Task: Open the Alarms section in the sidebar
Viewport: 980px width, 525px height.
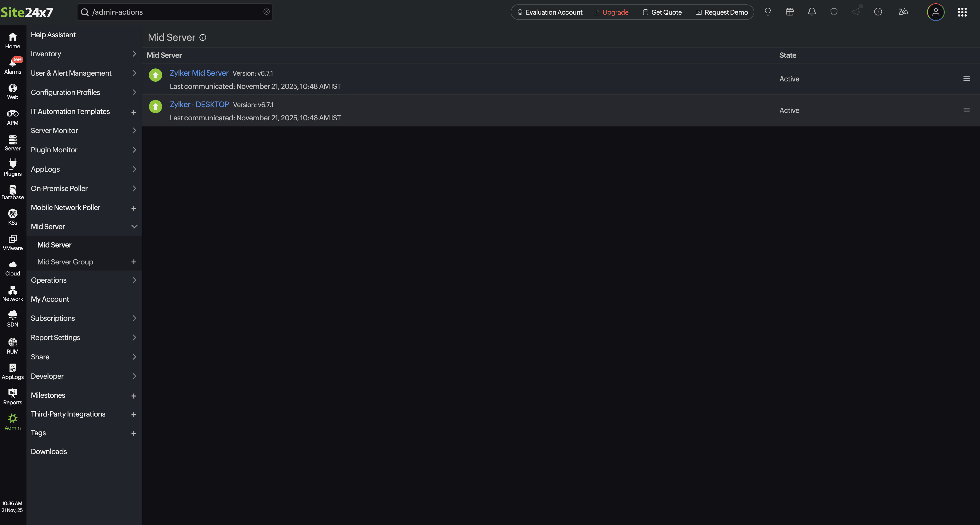Action: 13,65
